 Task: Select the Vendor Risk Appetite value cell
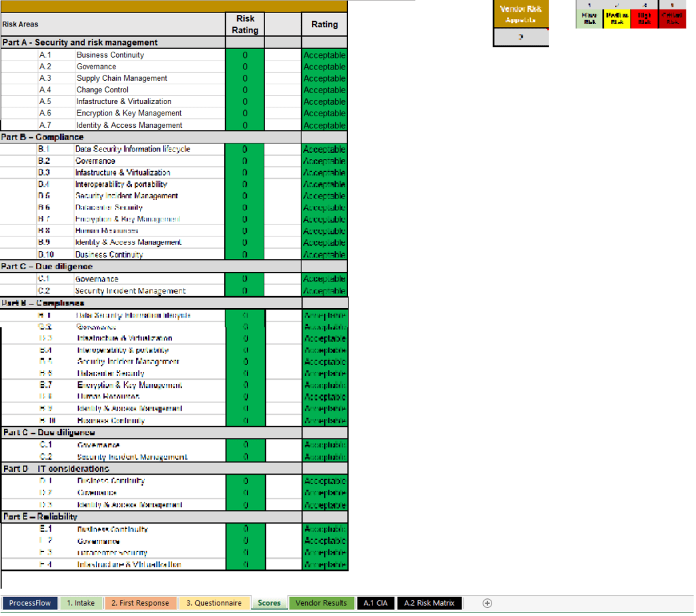coord(521,38)
